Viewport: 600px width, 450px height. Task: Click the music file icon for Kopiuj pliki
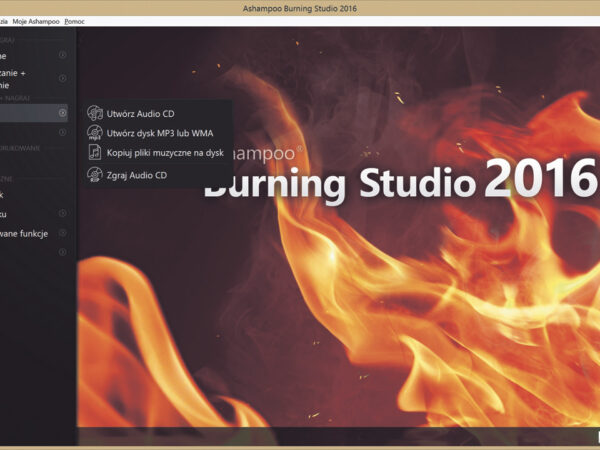pos(94,153)
